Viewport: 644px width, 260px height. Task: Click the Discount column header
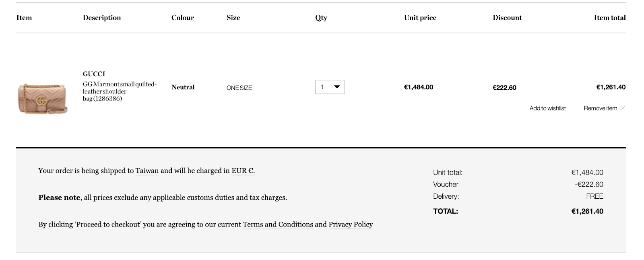click(x=507, y=17)
